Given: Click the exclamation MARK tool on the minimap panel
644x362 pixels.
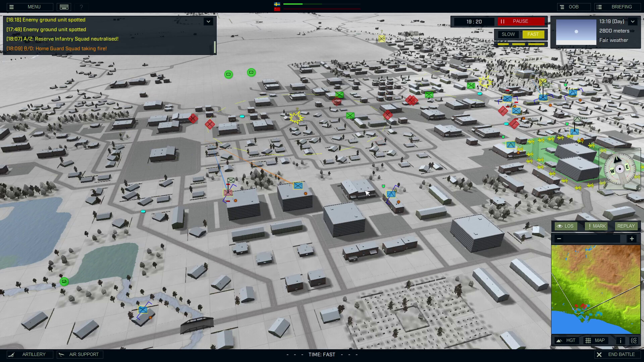Looking at the screenshot, I should coord(596,226).
